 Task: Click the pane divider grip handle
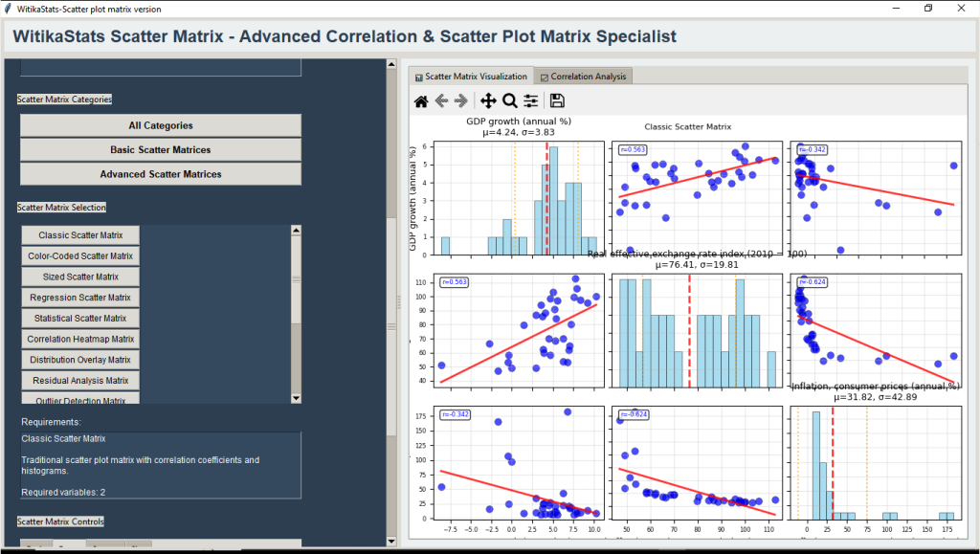click(x=399, y=302)
